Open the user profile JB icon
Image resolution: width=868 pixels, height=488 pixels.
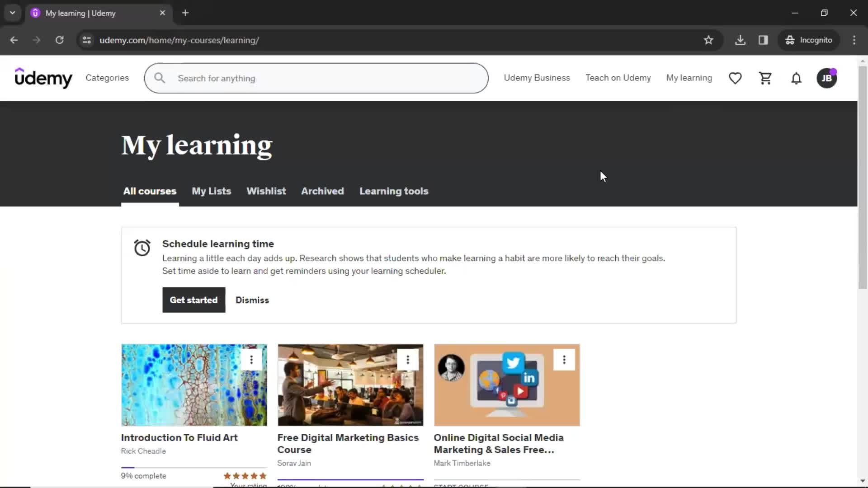click(827, 78)
